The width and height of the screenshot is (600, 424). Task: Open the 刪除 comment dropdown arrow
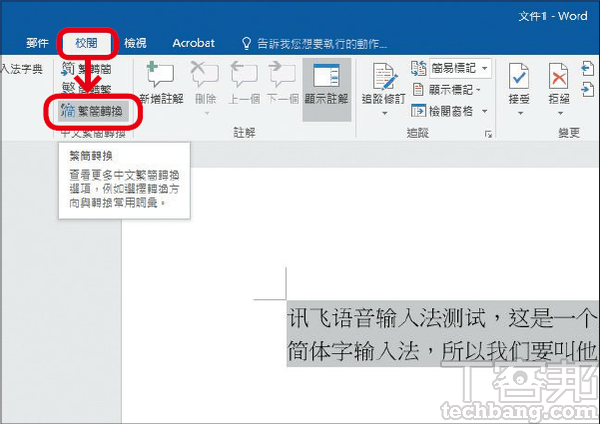click(x=207, y=113)
